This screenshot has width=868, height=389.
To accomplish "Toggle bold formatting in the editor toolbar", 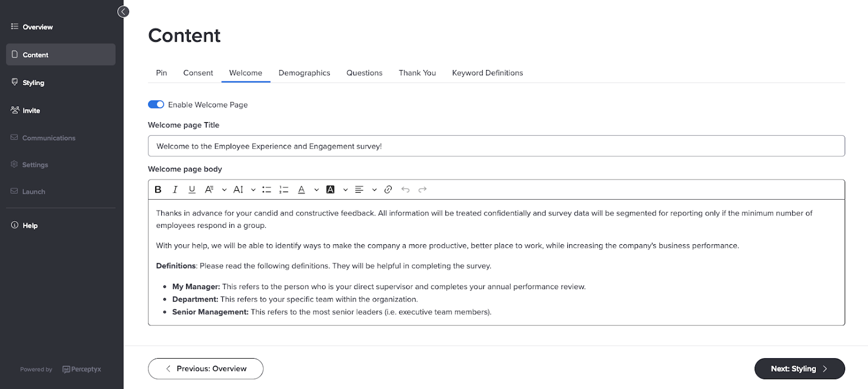I will pyautogui.click(x=158, y=189).
